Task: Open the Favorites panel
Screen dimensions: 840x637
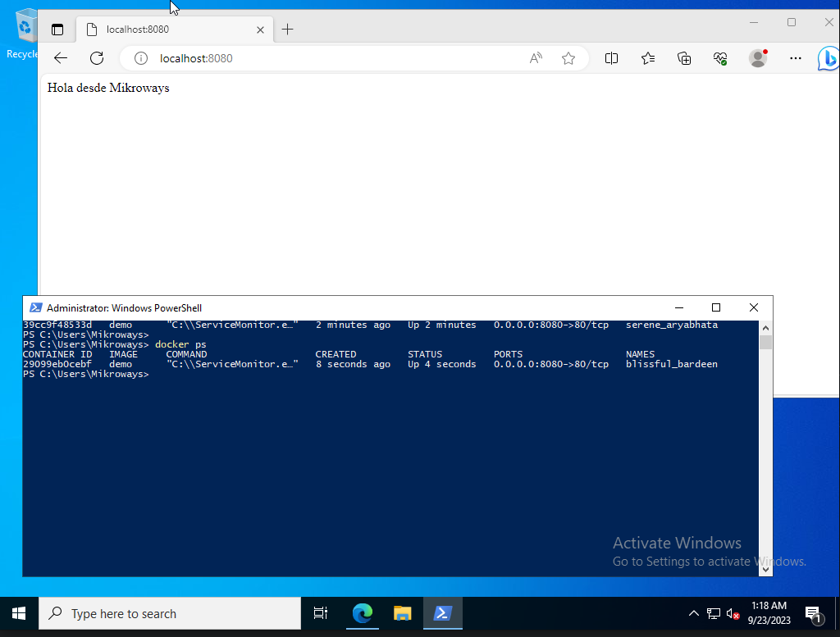Action: (x=648, y=58)
